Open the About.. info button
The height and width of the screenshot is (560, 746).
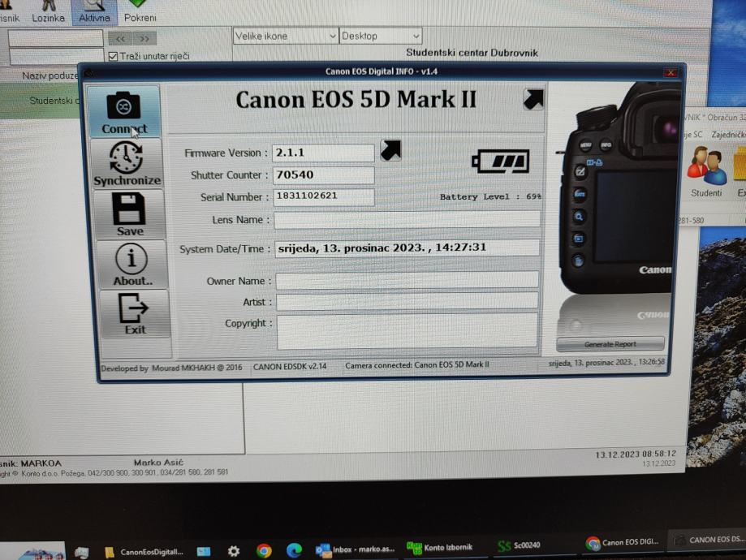click(x=132, y=264)
